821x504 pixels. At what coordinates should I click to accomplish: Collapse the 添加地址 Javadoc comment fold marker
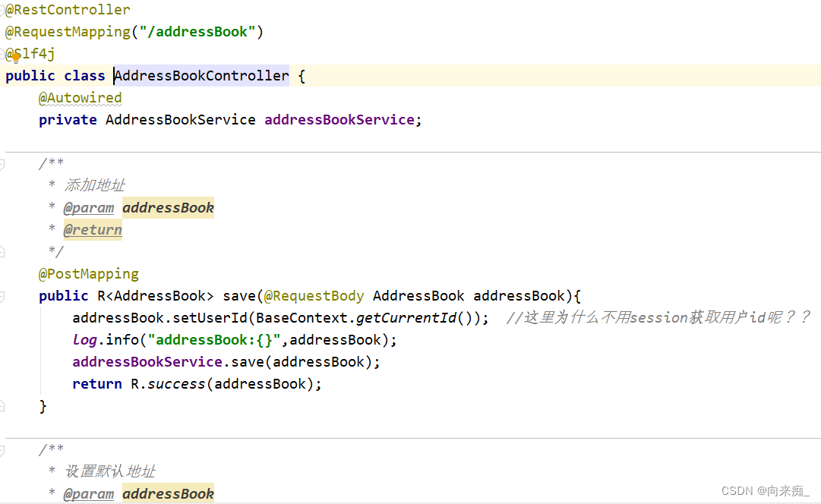point(2,164)
